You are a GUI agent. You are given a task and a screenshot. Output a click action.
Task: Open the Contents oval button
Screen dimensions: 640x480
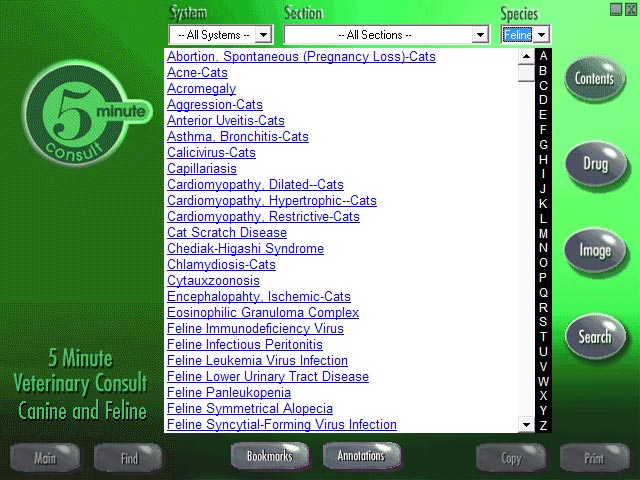595,78
